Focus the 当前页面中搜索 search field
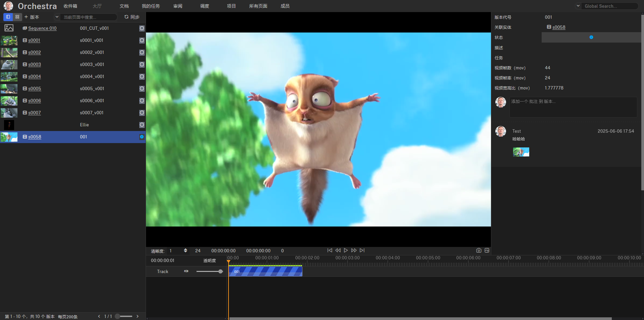The image size is (644, 320). click(x=89, y=17)
